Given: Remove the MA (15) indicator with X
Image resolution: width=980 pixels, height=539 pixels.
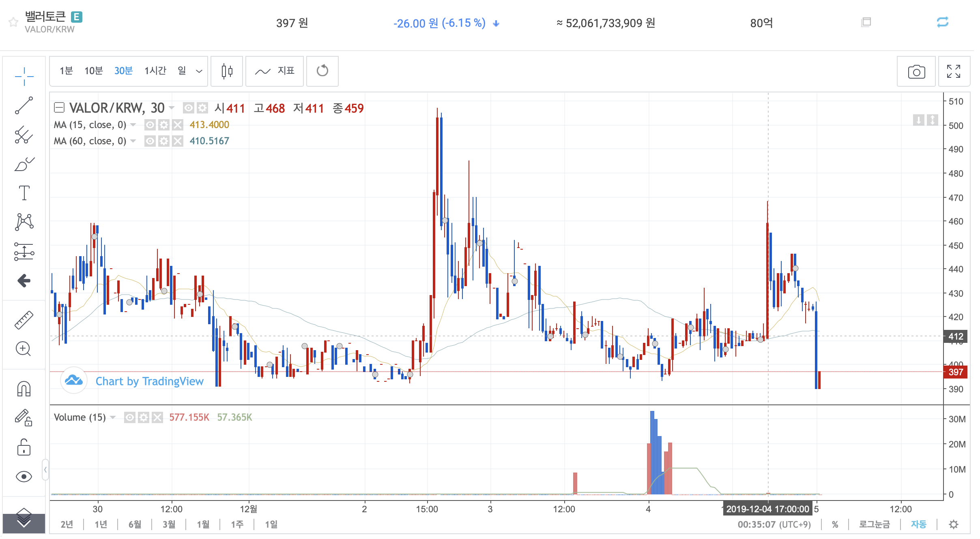Looking at the screenshot, I should (x=178, y=125).
